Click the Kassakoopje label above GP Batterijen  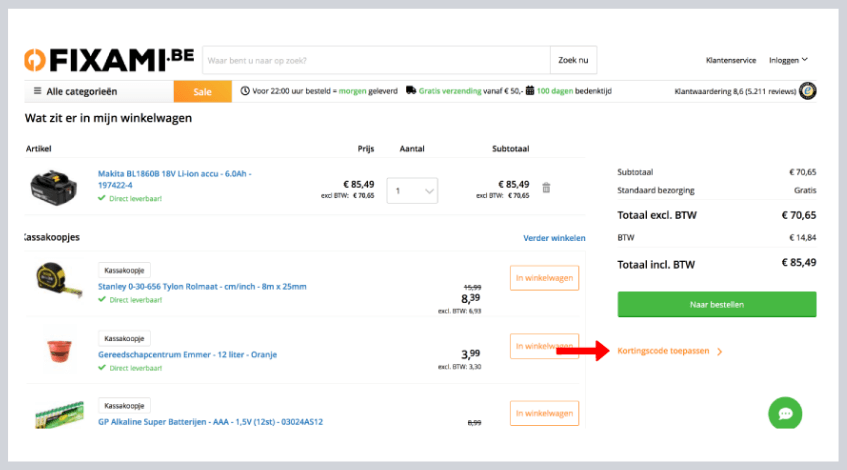pyautogui.click(x=124, y=406)
